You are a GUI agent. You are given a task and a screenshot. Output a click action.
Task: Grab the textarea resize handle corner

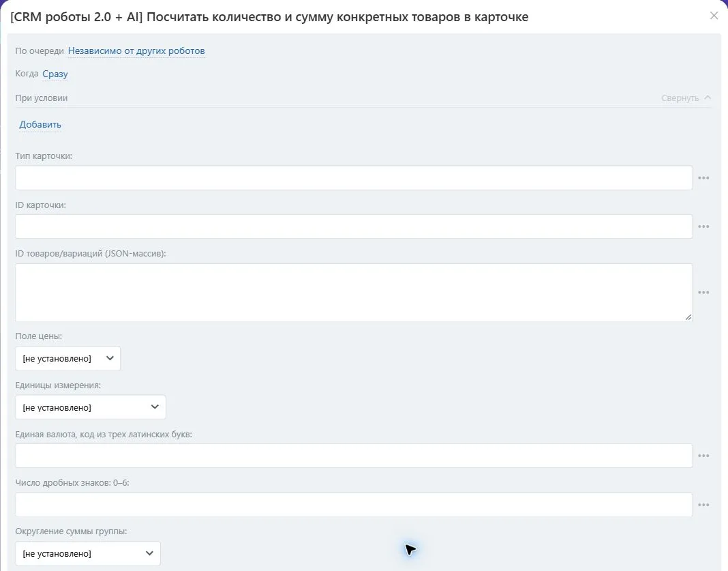pyautogui.click(x=688, y=317)
